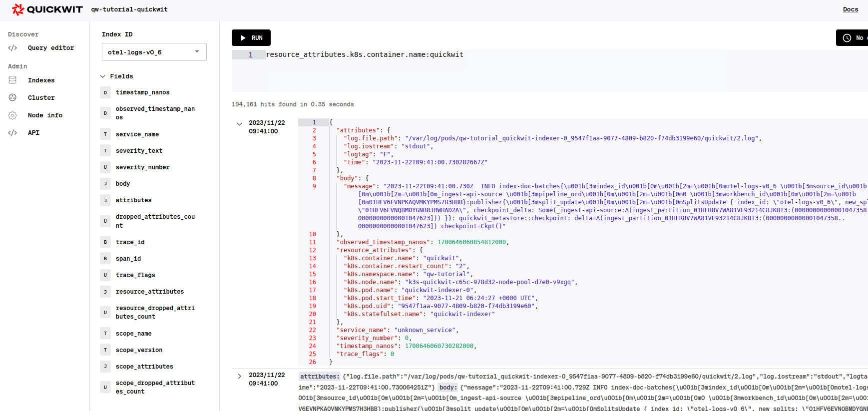The width and height of the screenshot is (868, 411).
Task: Click the J type icon for scope_attributes
Action: point(105,367)
